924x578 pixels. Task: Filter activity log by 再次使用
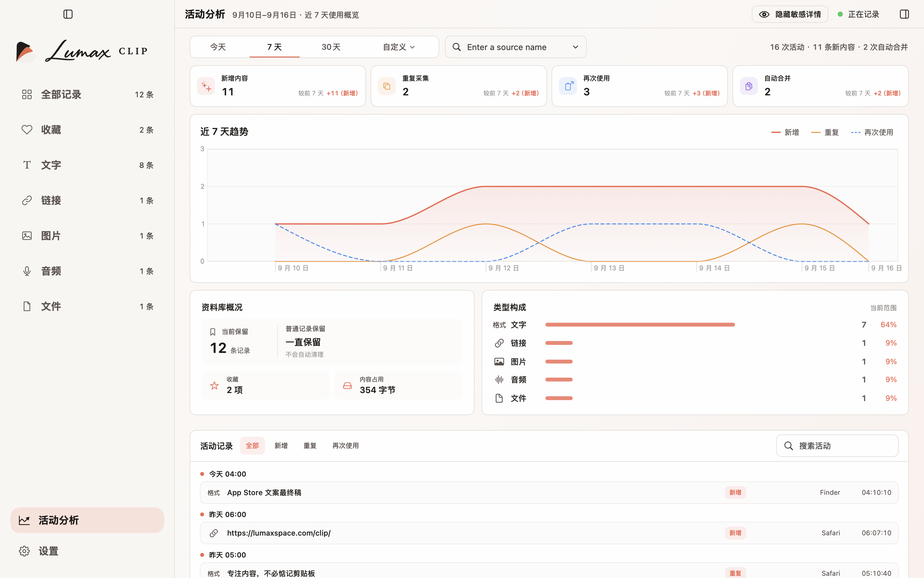345,446
